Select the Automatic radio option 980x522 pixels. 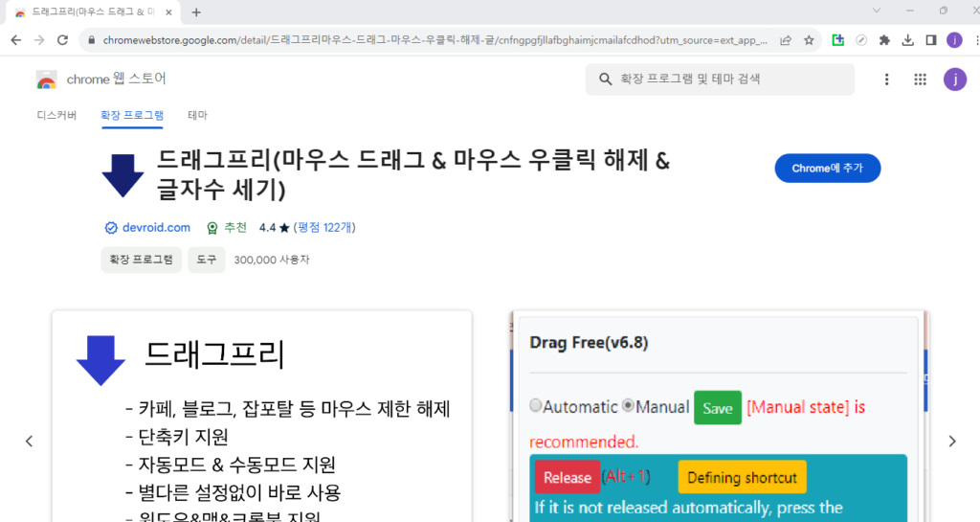click(x=536, y=405)
